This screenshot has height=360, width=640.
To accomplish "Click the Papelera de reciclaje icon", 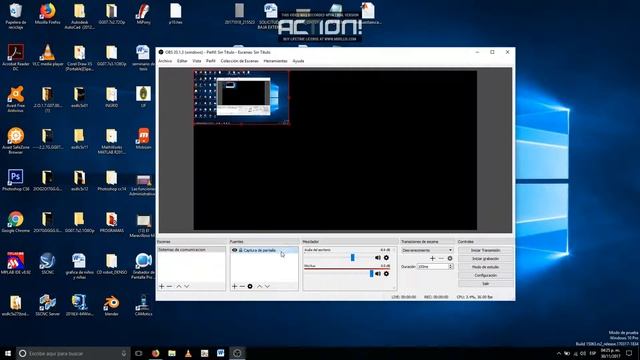I will coord(16,16).
